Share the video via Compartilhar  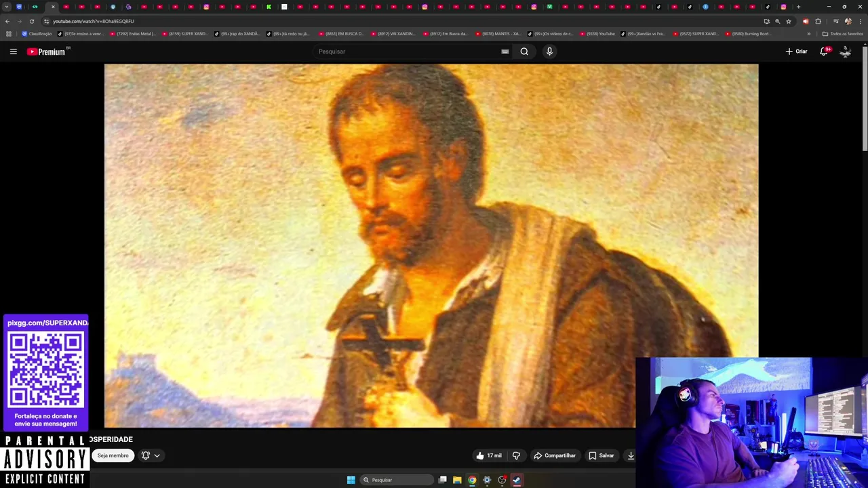point(555,455)
